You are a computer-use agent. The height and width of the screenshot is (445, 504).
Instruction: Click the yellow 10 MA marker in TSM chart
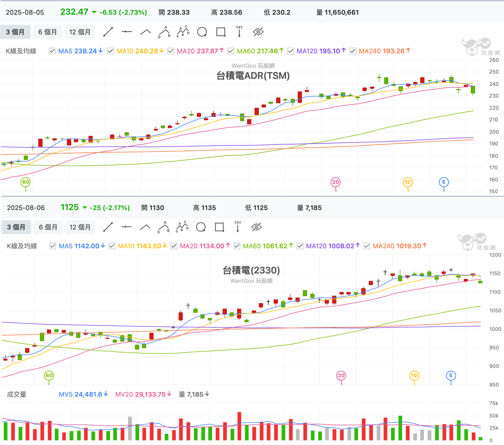click(x=407, y=182)
